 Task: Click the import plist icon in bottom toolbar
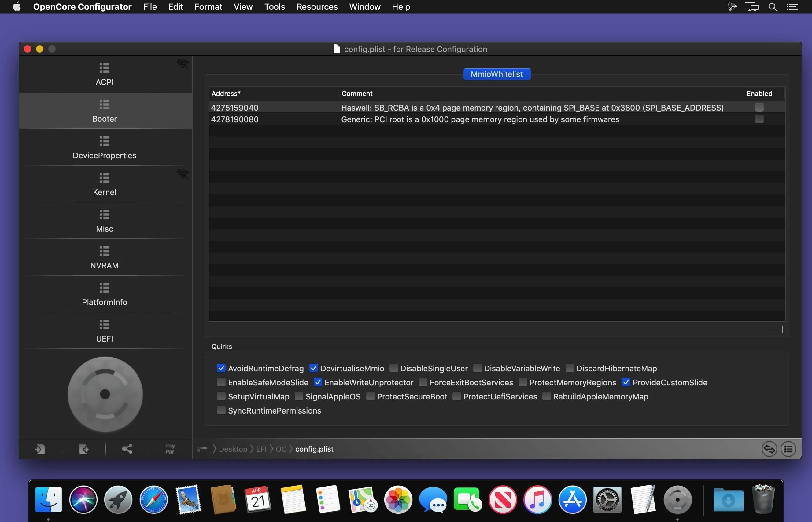point(40,448)
